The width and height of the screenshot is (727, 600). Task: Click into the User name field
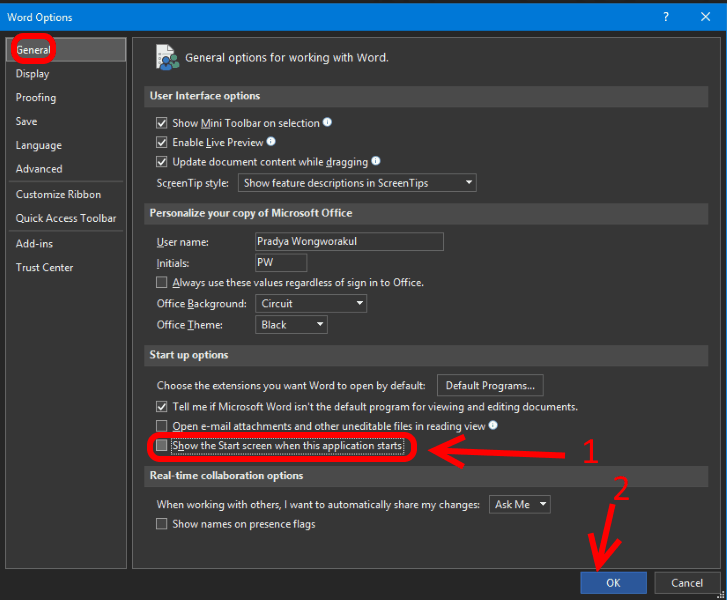pos(349,242)
